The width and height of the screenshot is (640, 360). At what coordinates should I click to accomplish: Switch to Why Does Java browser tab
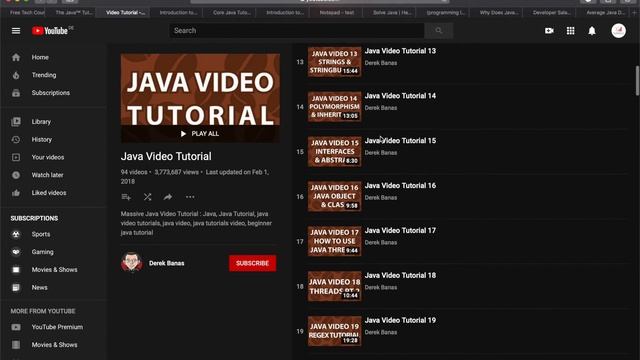[498, 13]
